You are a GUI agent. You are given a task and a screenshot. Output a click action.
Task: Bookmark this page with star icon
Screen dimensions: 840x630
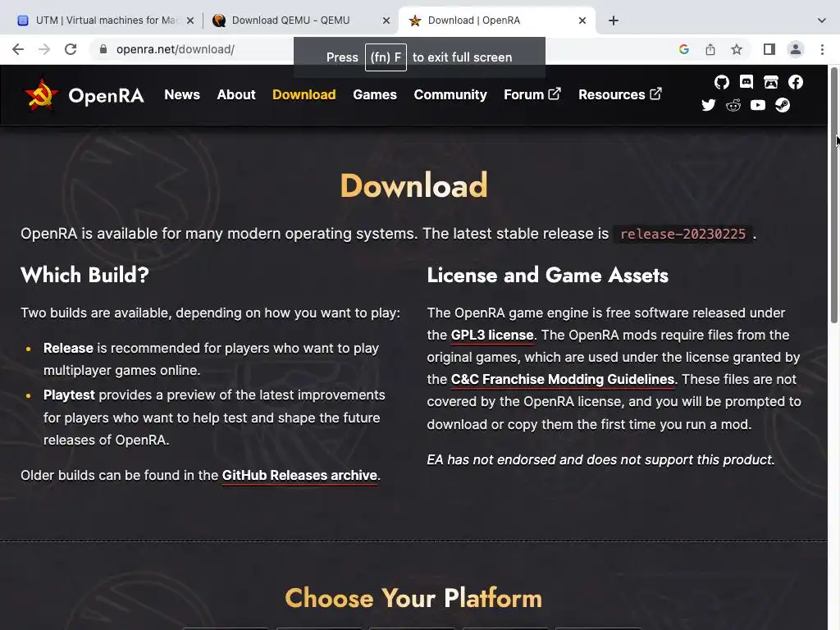[x=737, y=49]
